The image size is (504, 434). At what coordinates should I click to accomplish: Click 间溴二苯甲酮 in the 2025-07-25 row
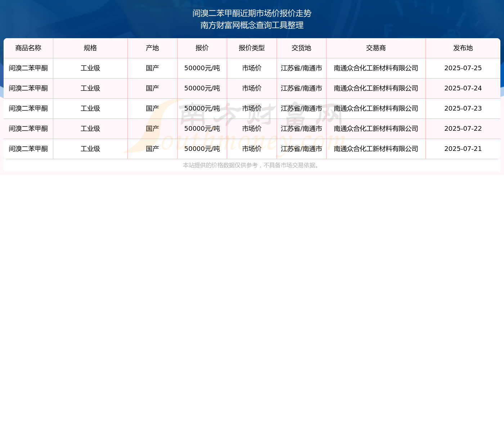(x=28, y=68)
